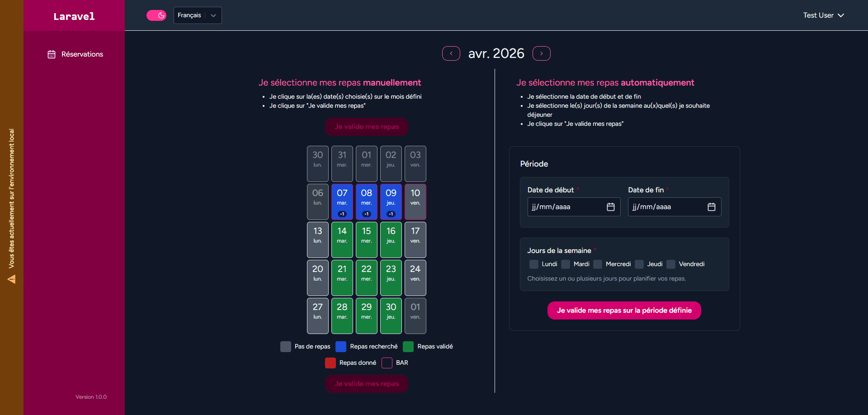
Task: Click the Réservations calendar icon in sidebar
Action: [52, 54]
